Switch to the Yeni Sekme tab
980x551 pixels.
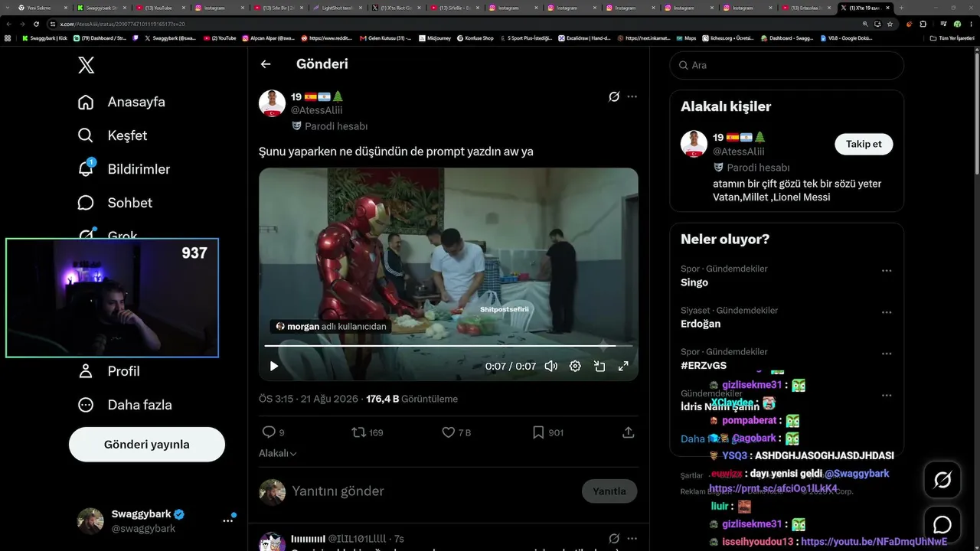[x=41, y=8]
